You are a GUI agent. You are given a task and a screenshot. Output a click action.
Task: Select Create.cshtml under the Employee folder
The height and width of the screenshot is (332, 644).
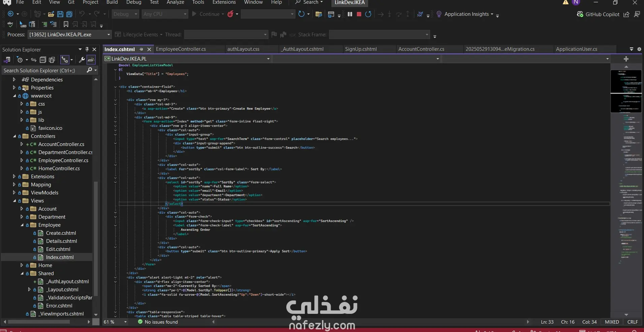tap(61, 233)
